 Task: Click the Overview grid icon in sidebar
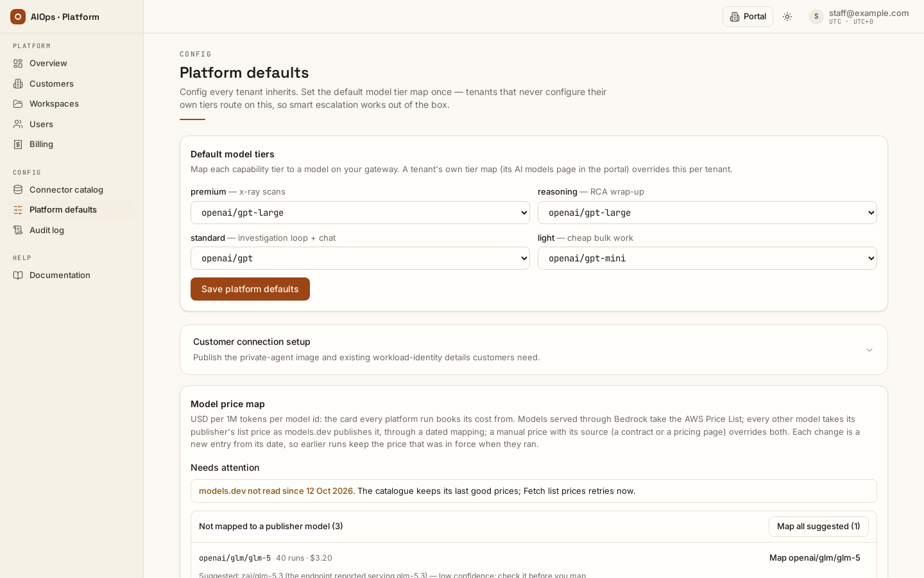[x=18, y=64]
